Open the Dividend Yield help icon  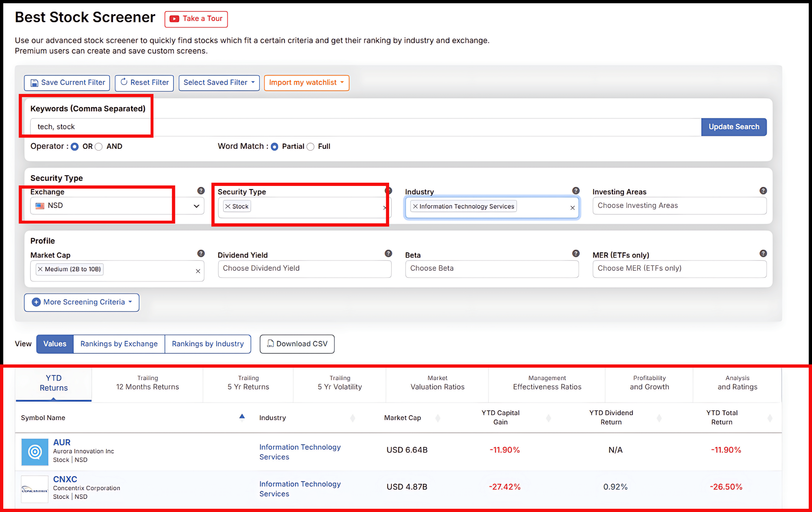[388, 254]
